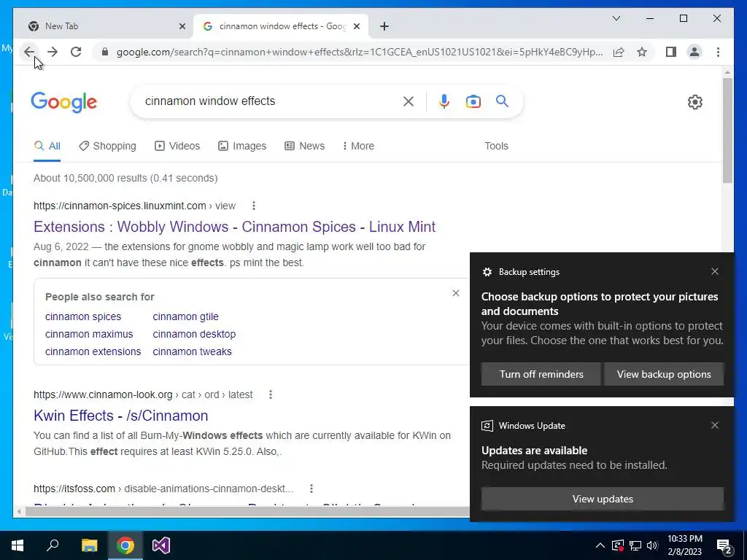
Task: Open a new tab with plus button
Action: pos(384,26)
